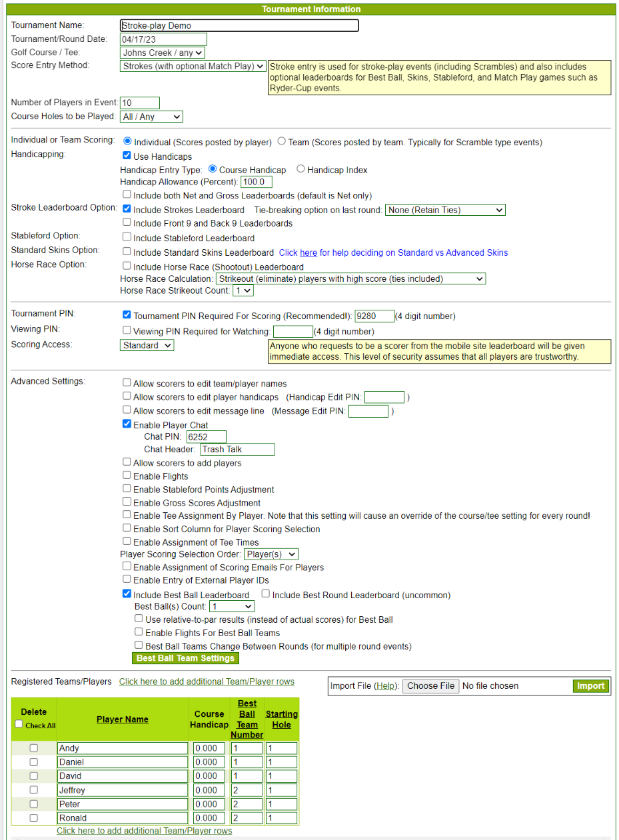Click David's Starting Hole field

281,776
